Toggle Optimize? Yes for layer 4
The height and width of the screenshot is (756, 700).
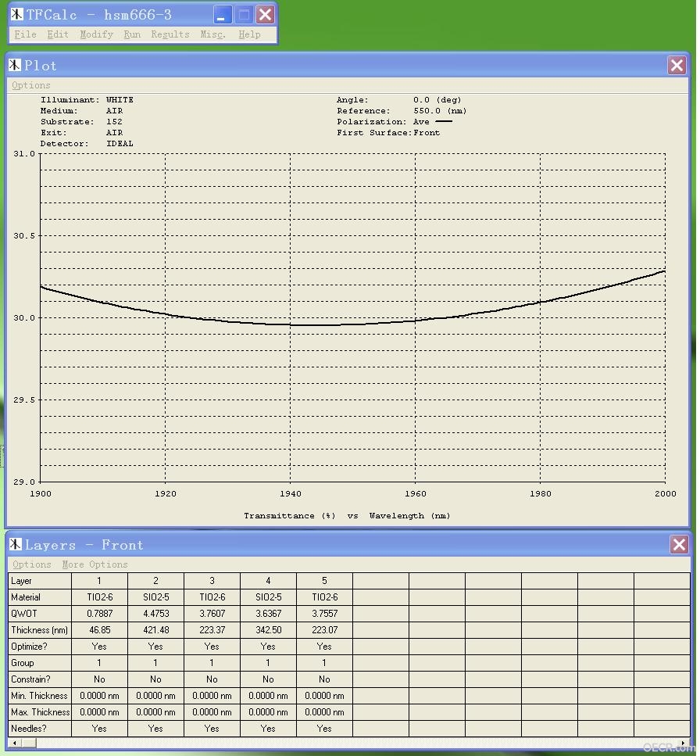(268, 646)
